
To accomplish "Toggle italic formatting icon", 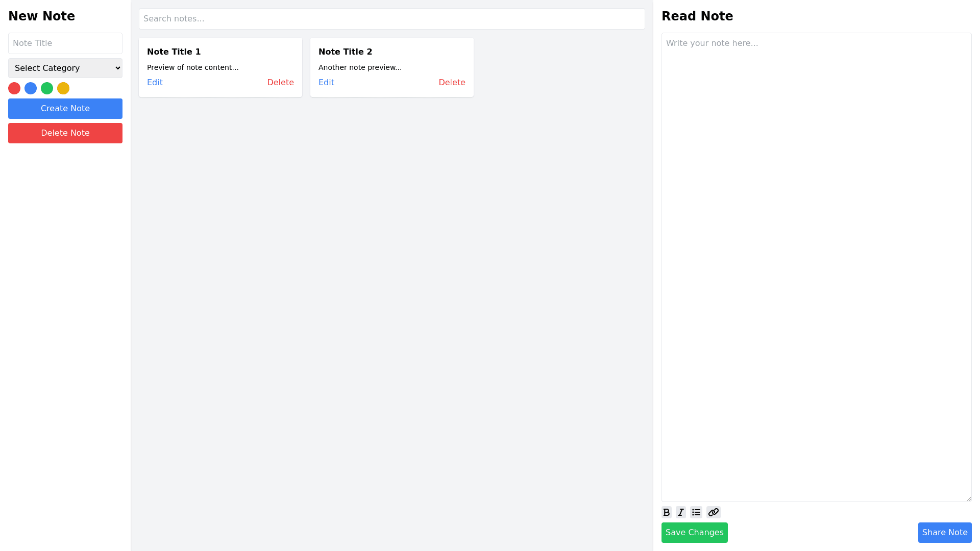I will 680,512.
